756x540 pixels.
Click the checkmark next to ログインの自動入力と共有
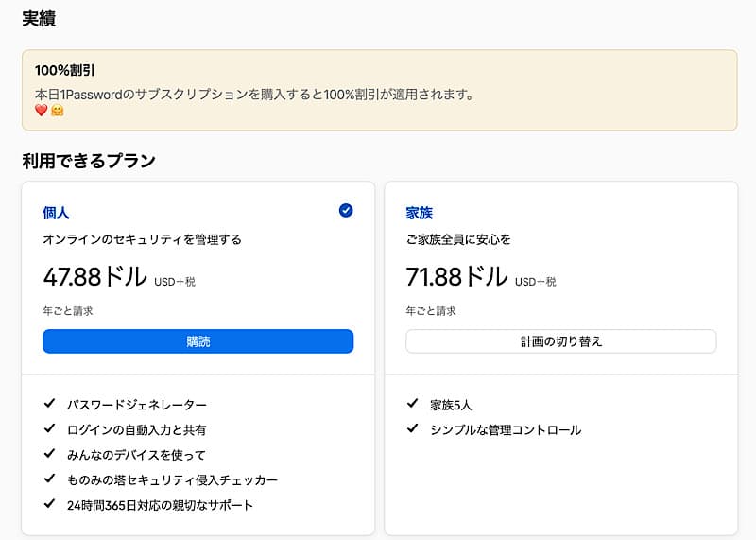50,429
